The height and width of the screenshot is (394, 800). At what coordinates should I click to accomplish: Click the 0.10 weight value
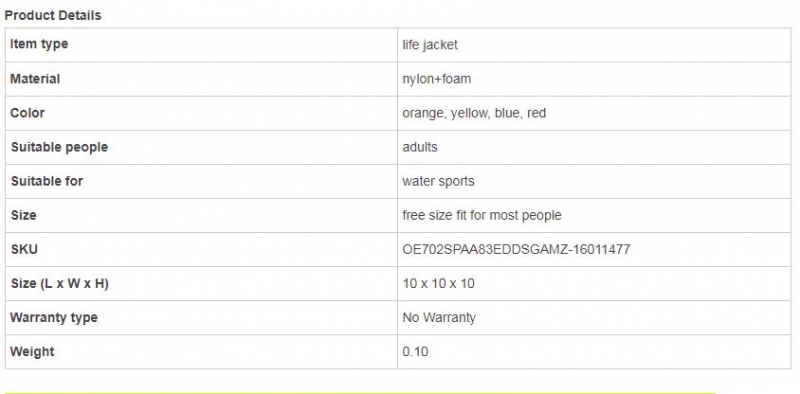(415, 352)
